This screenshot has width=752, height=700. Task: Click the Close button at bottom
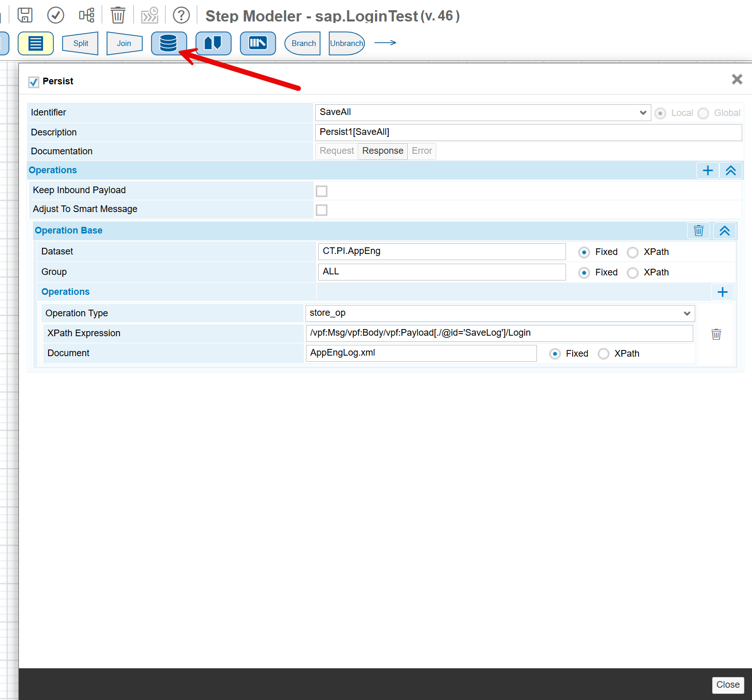pyautogui.click(x=727, y=685)
